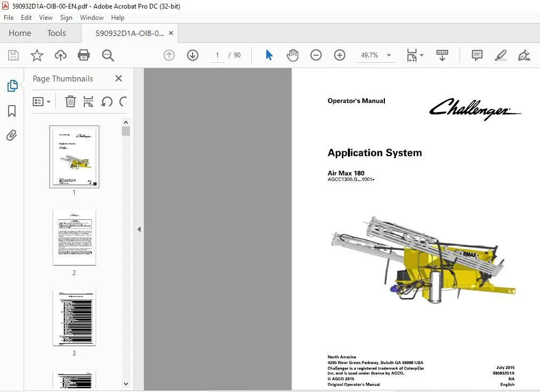Open the Edit menu
The image size is (540, 392).
[26, 18]
